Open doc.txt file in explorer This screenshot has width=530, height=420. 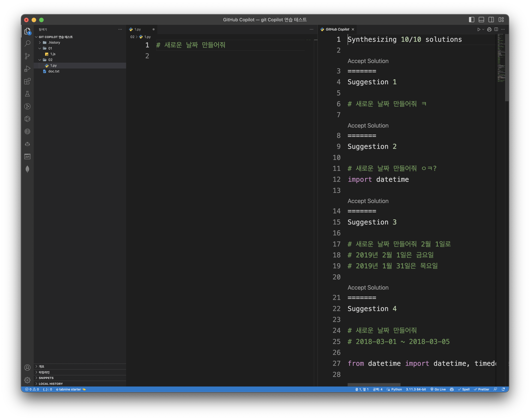(80, 71)
